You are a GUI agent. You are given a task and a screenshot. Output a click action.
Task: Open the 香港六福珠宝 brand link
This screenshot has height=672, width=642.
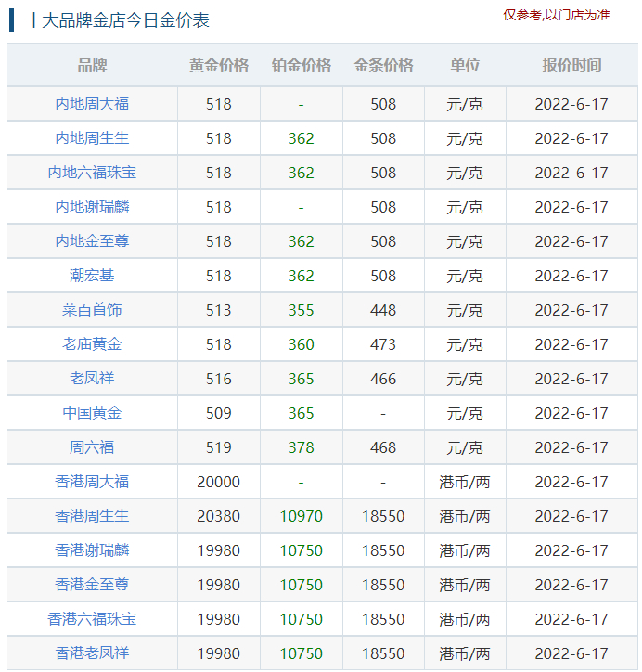[x=92, y=619]
